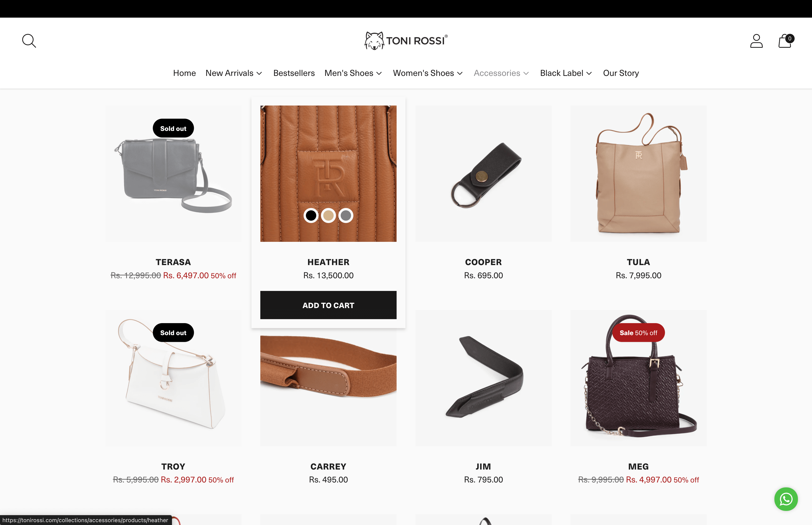
Task: Open the shopping bag cart icon
Action: pos(785,41)
